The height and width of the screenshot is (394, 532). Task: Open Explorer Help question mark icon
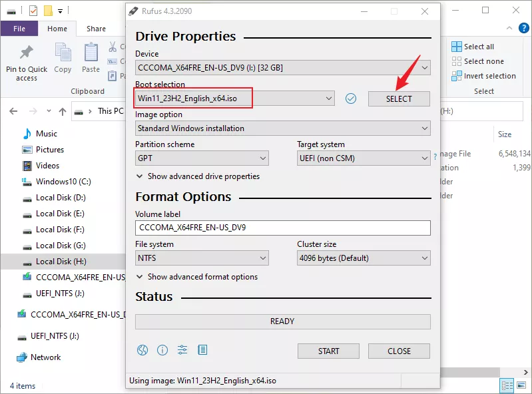524,28
